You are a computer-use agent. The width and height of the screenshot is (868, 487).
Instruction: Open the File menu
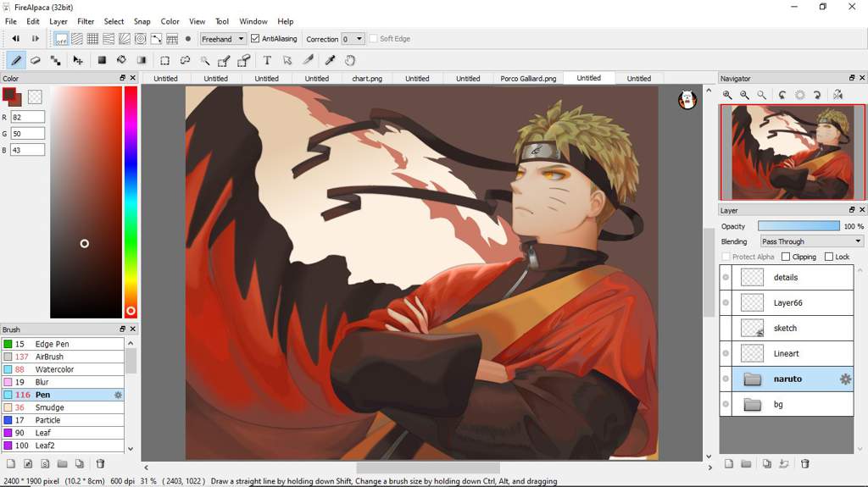tap(10, 21)
